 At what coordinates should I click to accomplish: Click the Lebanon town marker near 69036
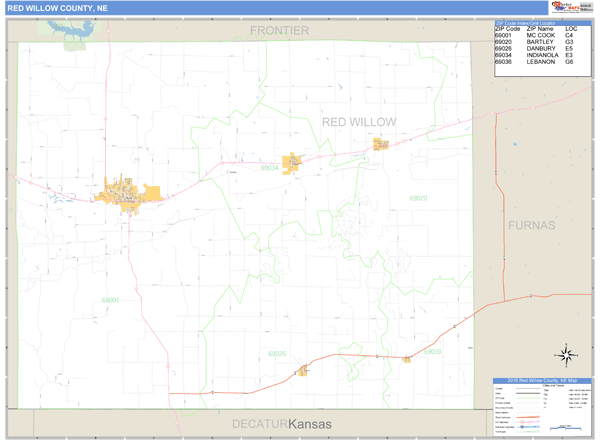pyautogui.click(x=407, y=359)
